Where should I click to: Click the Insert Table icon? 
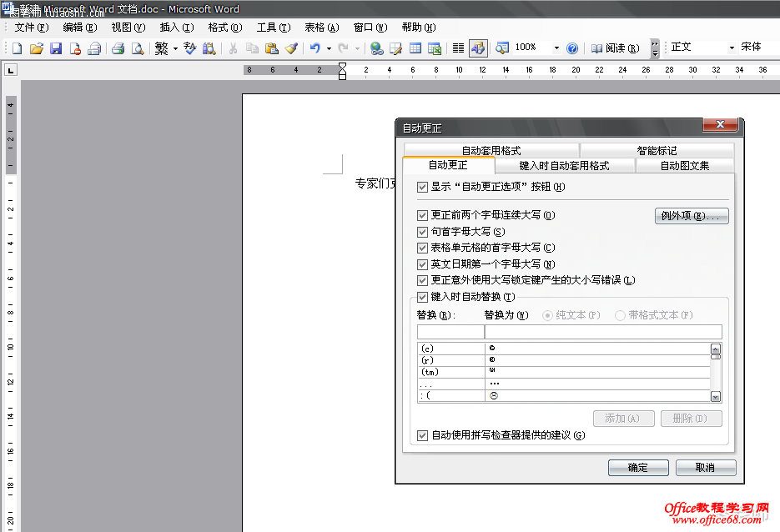[415, 48]
